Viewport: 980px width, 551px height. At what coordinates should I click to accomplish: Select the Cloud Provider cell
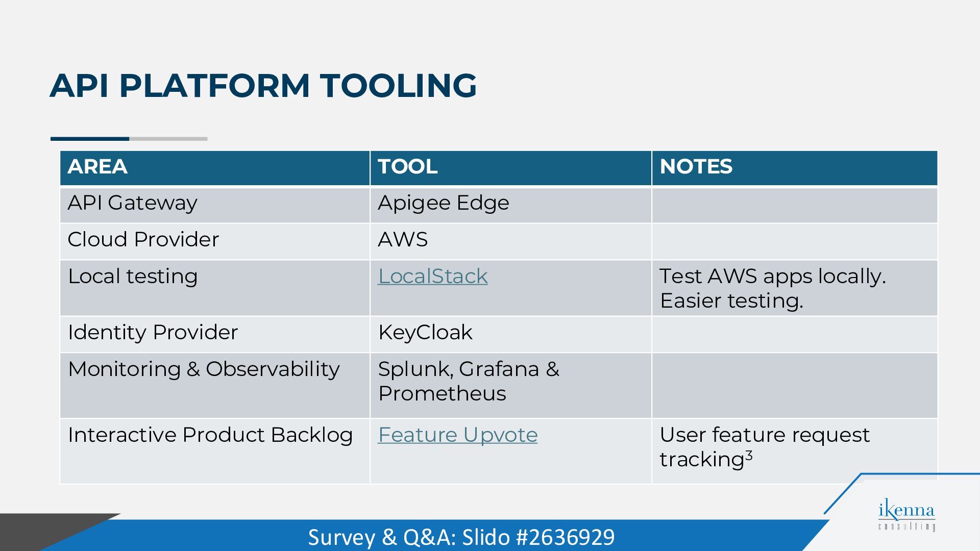(215, 241)
